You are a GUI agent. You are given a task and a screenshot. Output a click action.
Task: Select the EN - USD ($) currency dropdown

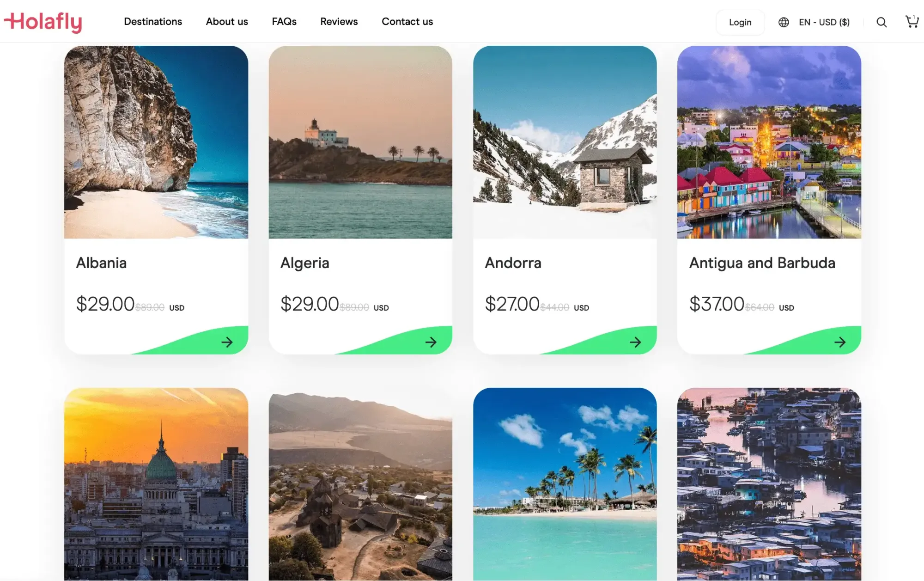pos(814,21)
